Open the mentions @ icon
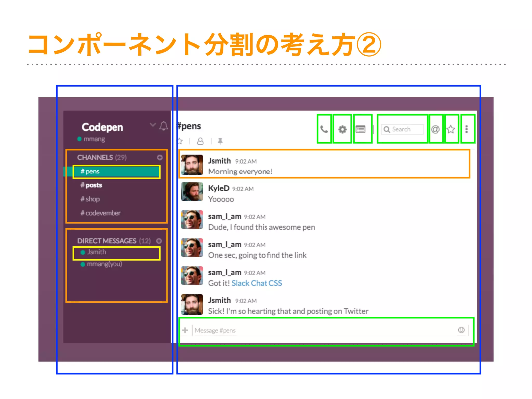 [x=435, y=129]
